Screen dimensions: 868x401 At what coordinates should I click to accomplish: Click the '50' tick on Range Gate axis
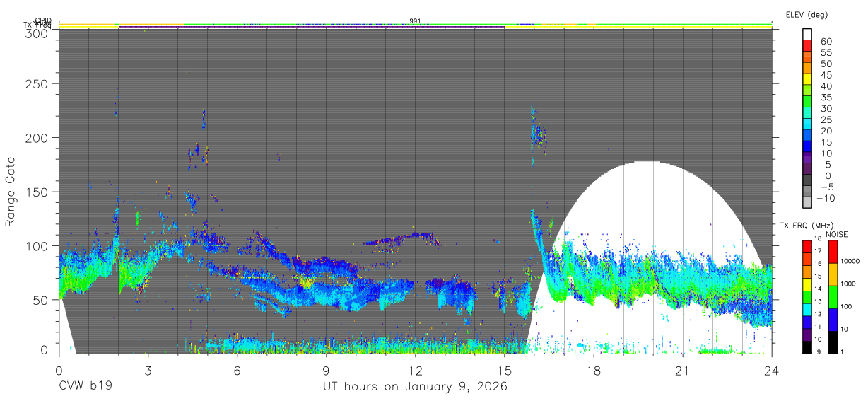pos(41,300)
